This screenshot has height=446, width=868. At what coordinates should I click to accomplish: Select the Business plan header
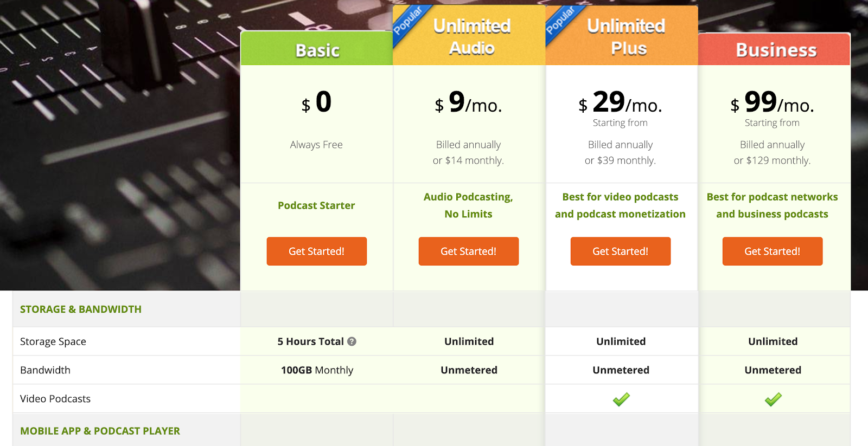pyautogui.click(x=775, y=49)
